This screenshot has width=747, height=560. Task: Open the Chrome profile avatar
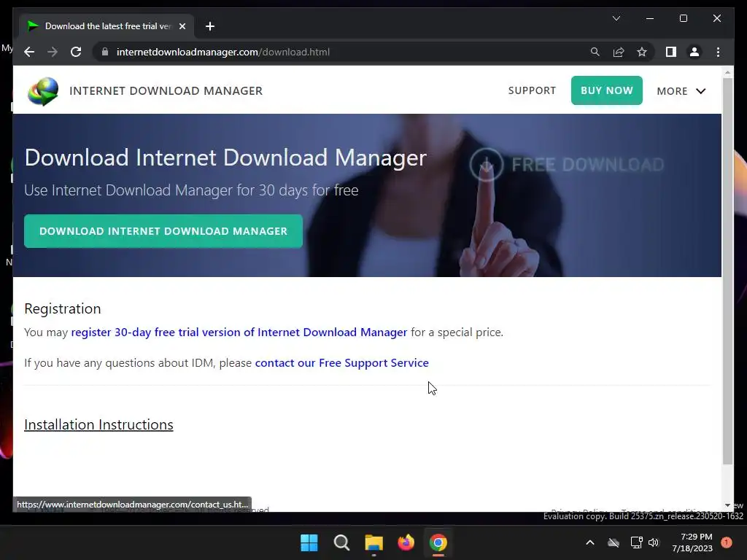tap(694, 52)
